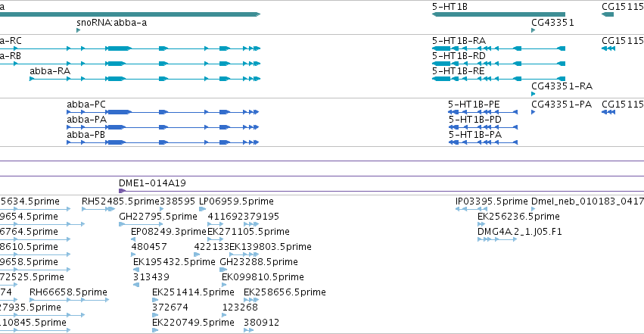644x334 pixels.
Task: Click the 372674 feature label
Action: pyautogui.click(x=170, y=307)
